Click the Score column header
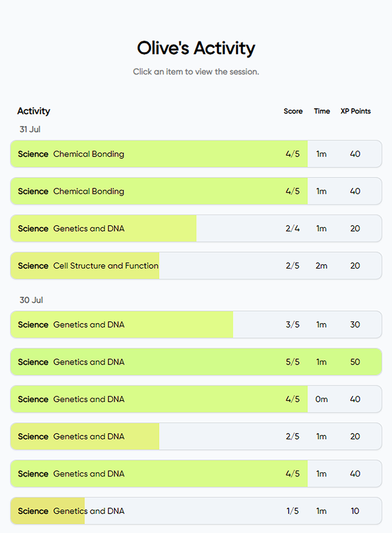This screenshot has height=533, width=392. (x=293, y=111)
